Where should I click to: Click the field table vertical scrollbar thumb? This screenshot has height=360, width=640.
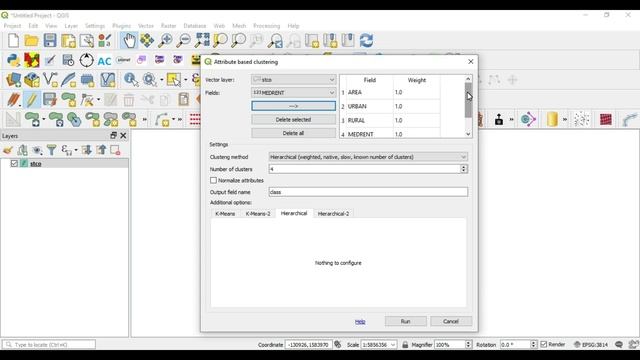468,100
